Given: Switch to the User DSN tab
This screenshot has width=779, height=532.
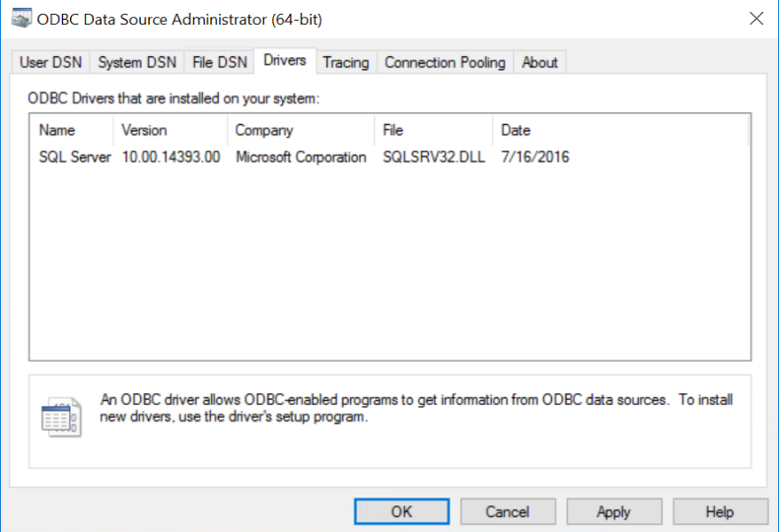Looking at the screenshot, I should 50,62.
